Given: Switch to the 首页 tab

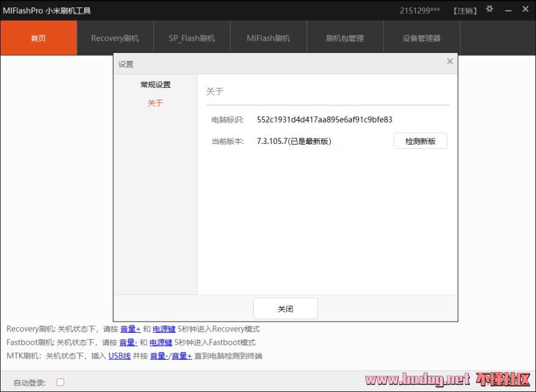Looking at the screenshot, I should click(39, 38).
